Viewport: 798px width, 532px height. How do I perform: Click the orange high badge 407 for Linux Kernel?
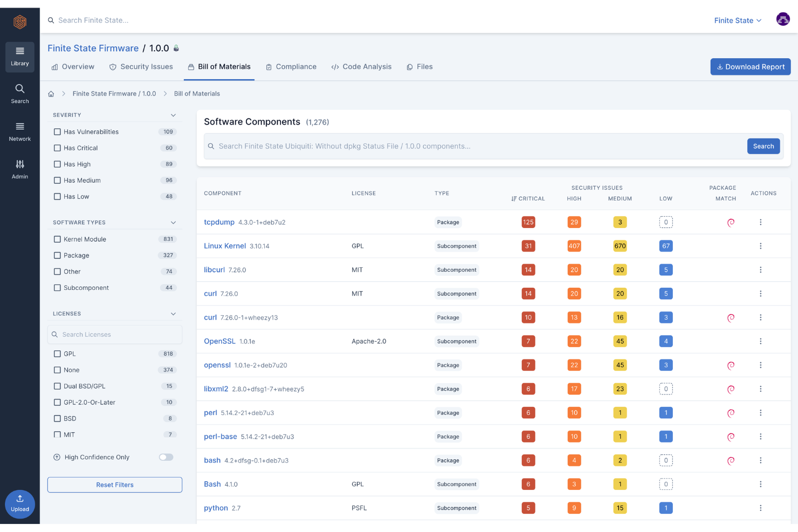pos(574,246)
